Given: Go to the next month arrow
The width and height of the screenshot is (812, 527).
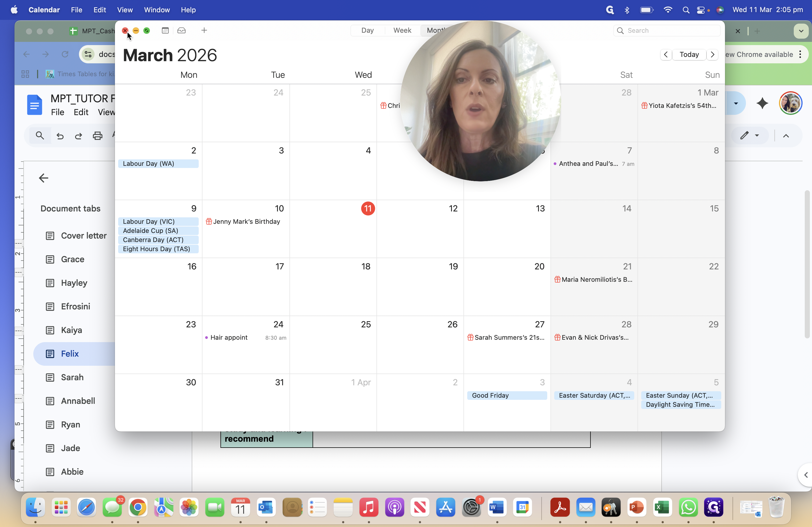Looking at the screenshot, I should tap(712, 54).
